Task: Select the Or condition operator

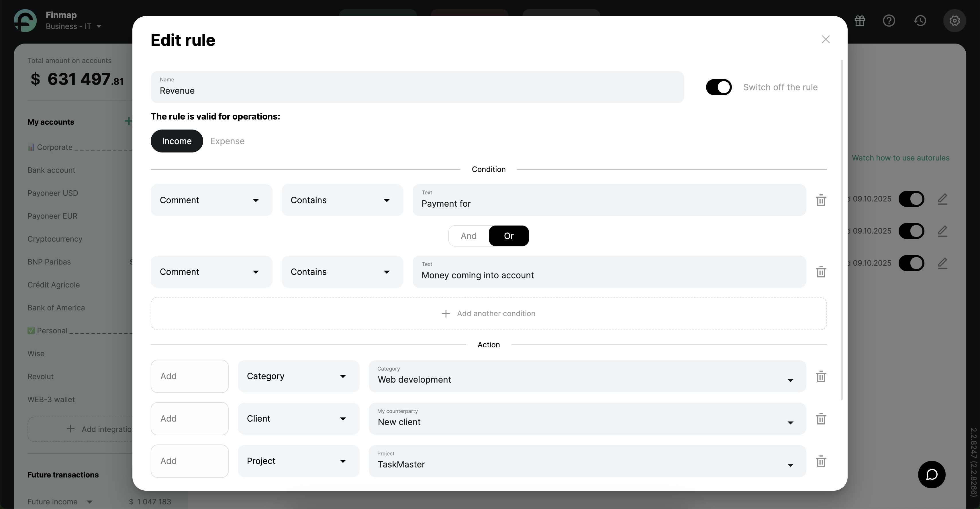Action: pos(509,236)
